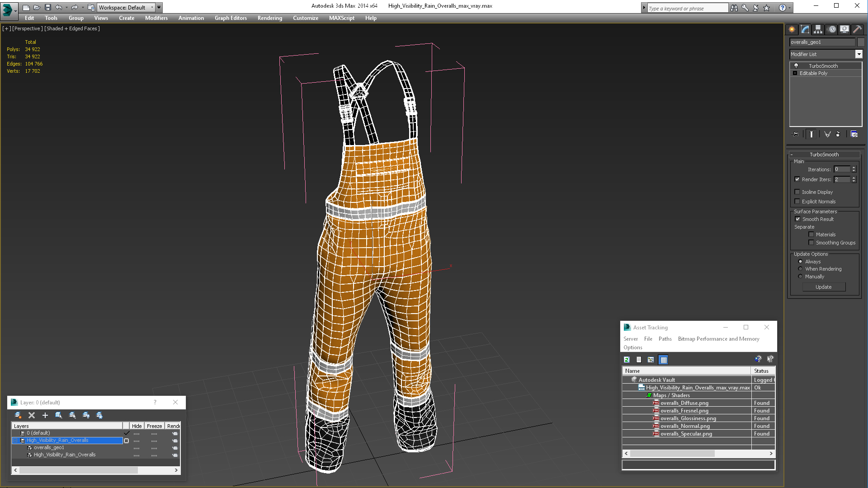
Task: Switch Asset Tracking to tree view
Action: click(x=651, y=360)
